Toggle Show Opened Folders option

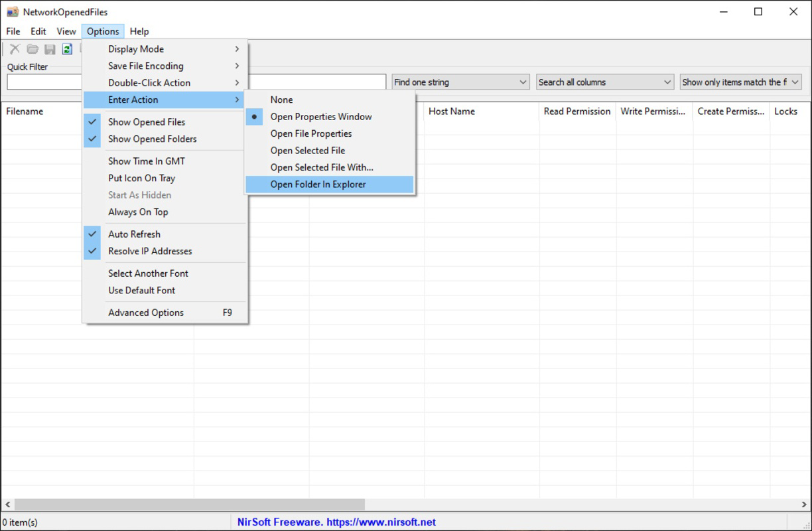click(165, 139)
